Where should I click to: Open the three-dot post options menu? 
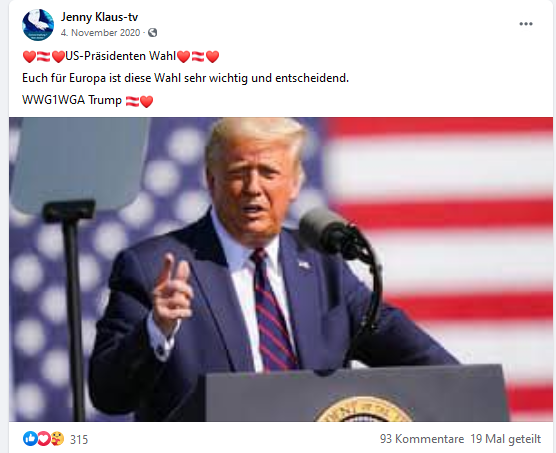pos(526,24)
